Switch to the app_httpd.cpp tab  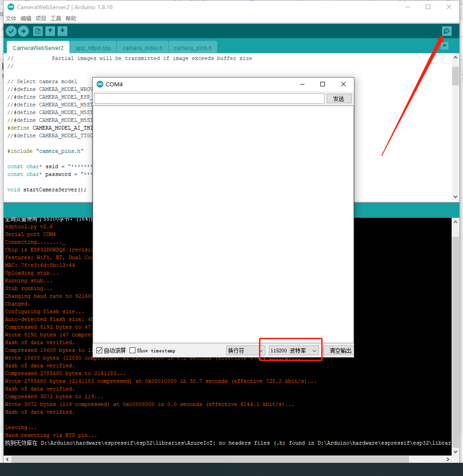point(93,47)
